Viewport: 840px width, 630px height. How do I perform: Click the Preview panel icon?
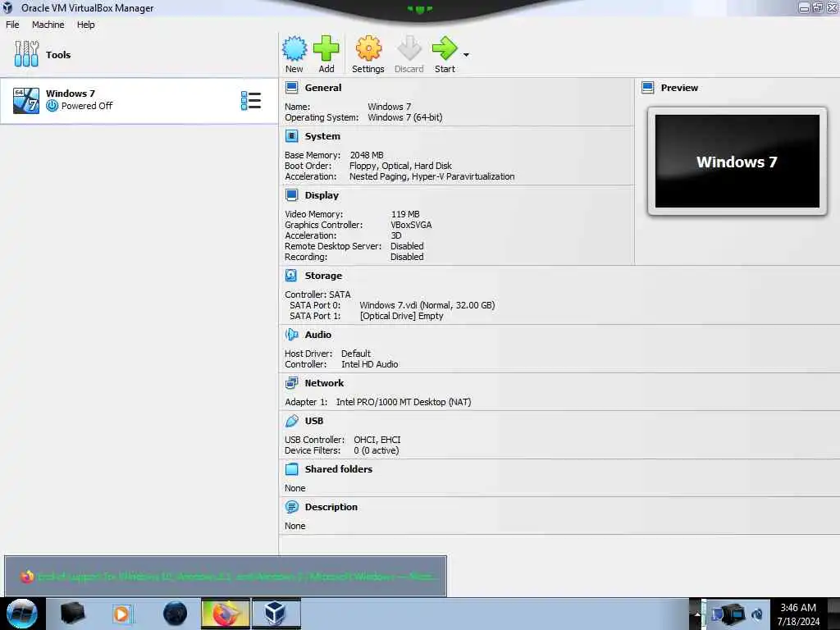click(648, 88)
